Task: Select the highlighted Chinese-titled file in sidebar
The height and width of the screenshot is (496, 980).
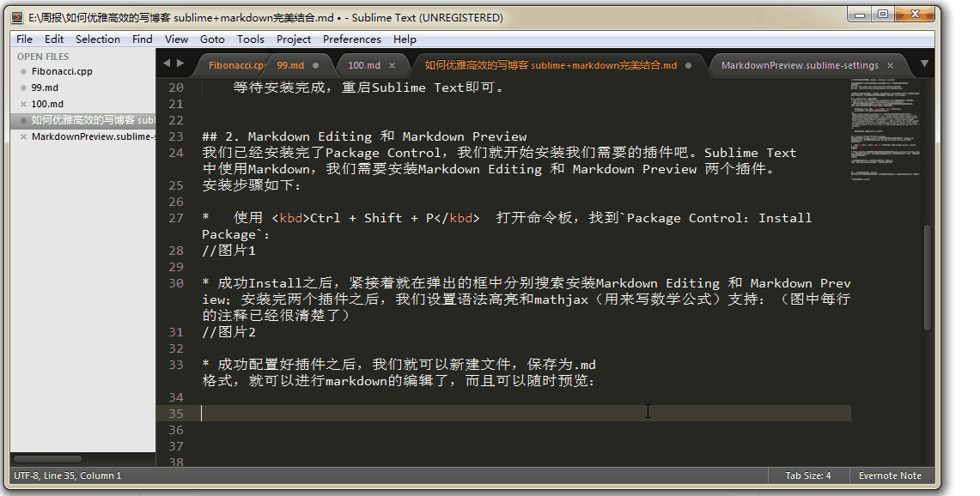Action: pos(83,120)
